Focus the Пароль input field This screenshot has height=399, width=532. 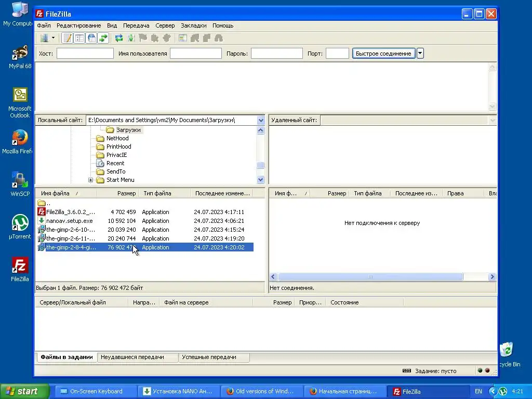(276, 54)
